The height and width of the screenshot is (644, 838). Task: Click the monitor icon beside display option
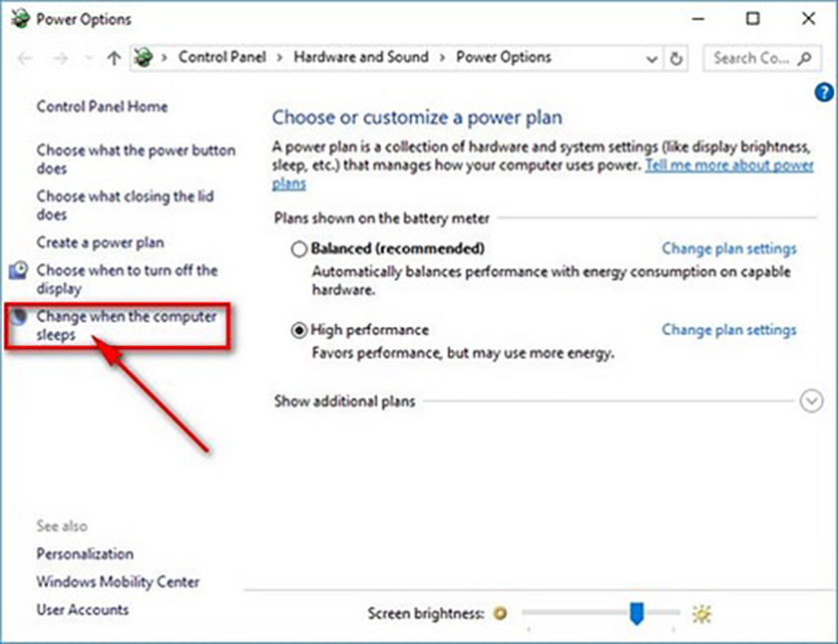[x=19, y=271]
